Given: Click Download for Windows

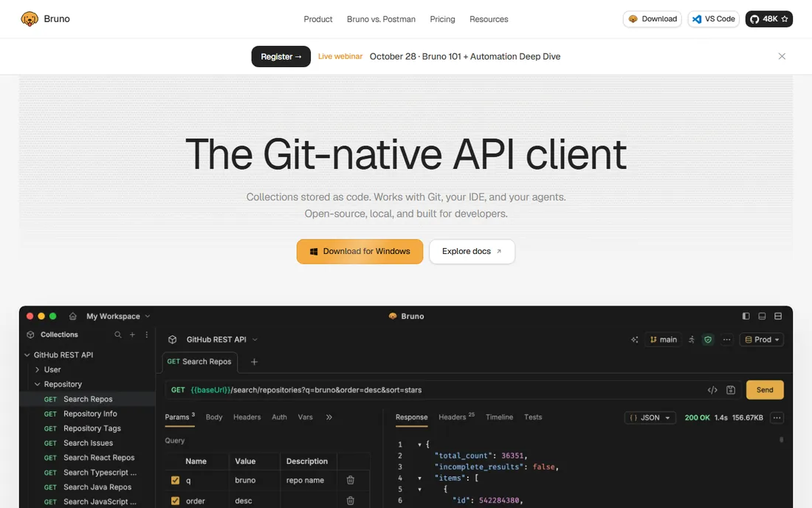Looking at the screenshot, I should click(360, 252).
